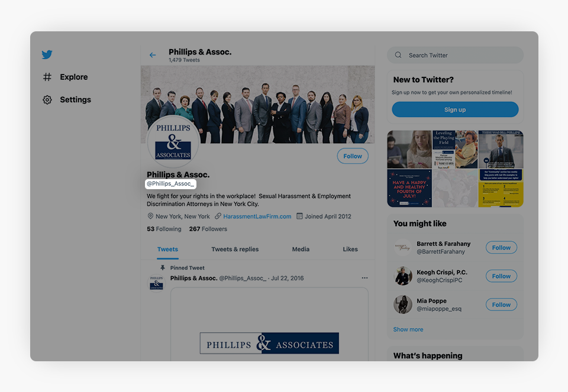Go back using the left arrow
The image size is (568, 392).
(x=153, y=55)
